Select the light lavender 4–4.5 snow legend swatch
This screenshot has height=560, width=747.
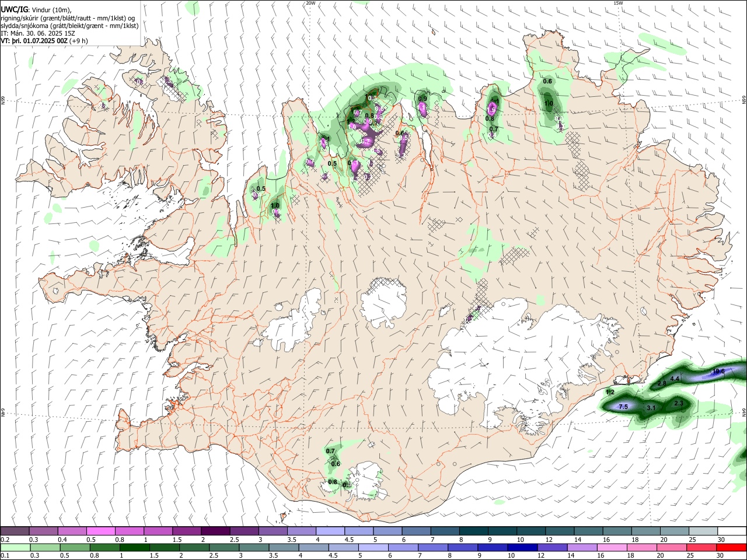(330, 531)
